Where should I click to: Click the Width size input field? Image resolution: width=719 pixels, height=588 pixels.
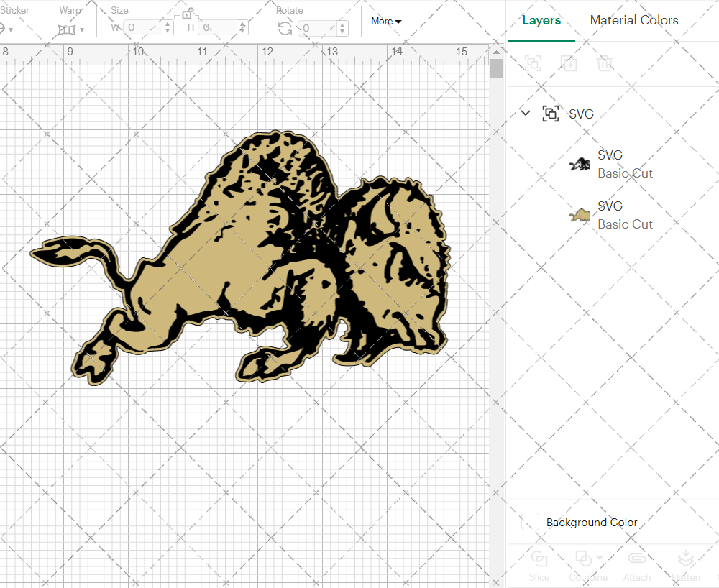click(144, 27)
